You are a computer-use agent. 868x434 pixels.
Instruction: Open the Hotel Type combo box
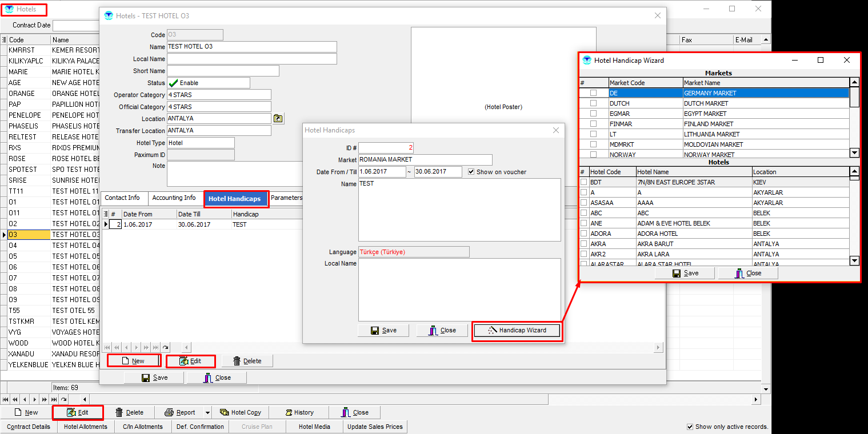coord(201,143)
